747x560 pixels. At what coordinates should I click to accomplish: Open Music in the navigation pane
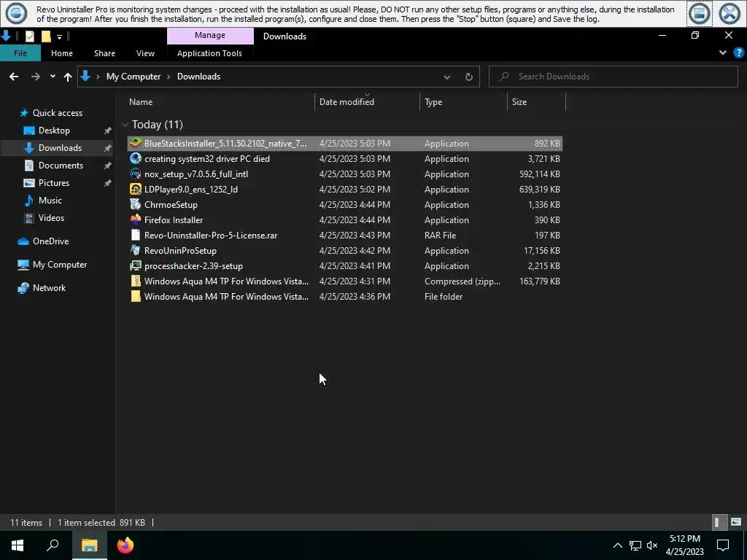(50, 201)
